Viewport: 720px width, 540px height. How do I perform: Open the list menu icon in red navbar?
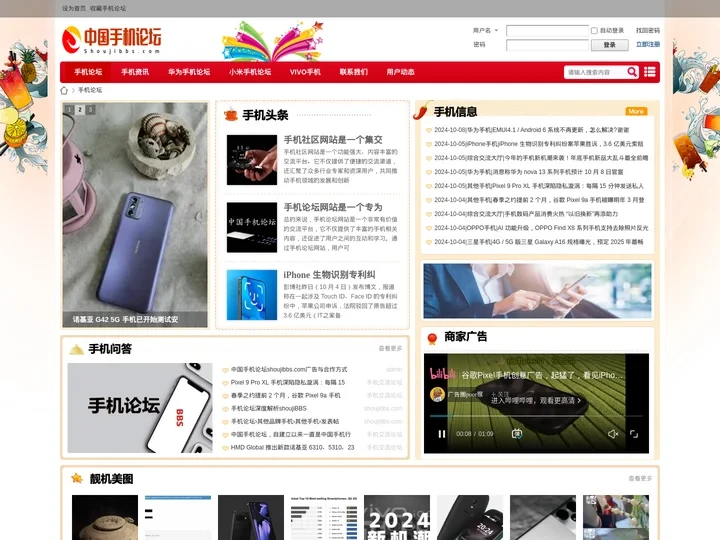tap(649, 72)
